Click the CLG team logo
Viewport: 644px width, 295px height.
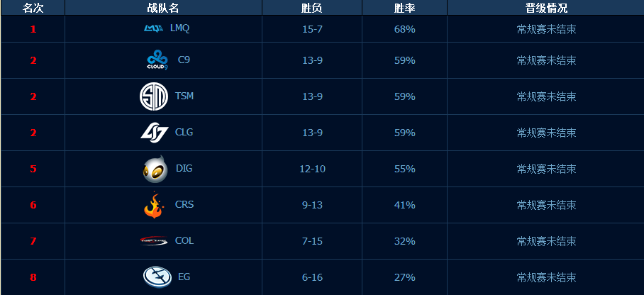point(155,133)
